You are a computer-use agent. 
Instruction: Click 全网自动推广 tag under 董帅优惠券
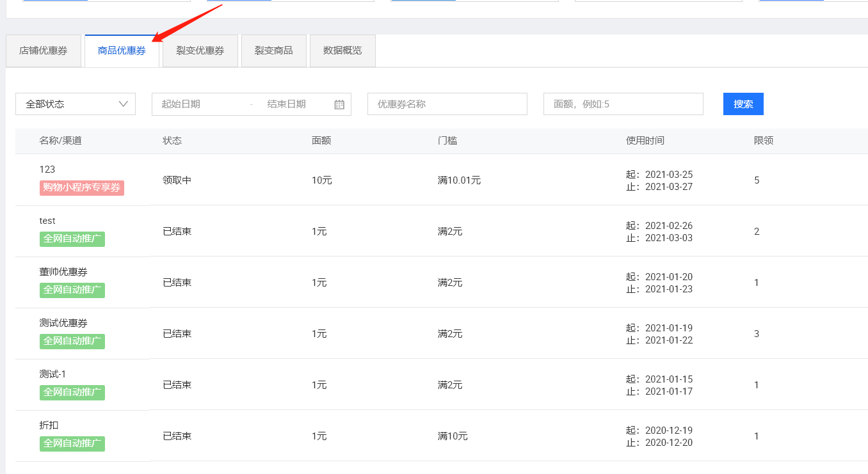coord(72,290)
